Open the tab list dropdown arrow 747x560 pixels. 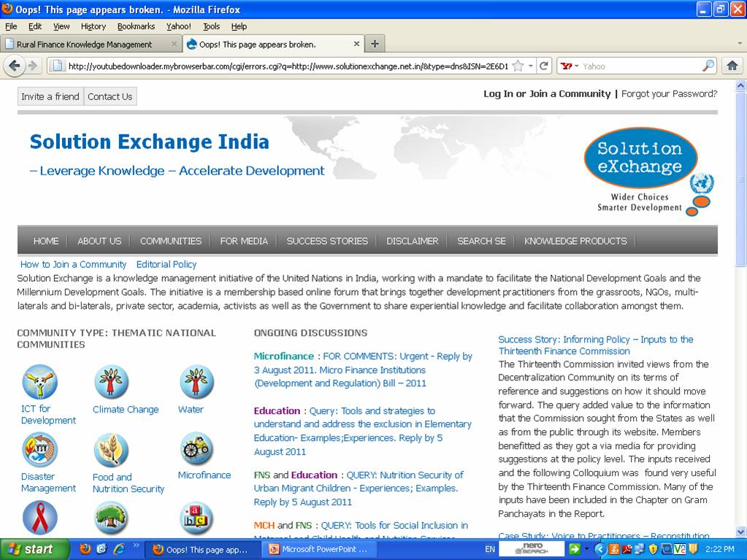coord(740,44)
